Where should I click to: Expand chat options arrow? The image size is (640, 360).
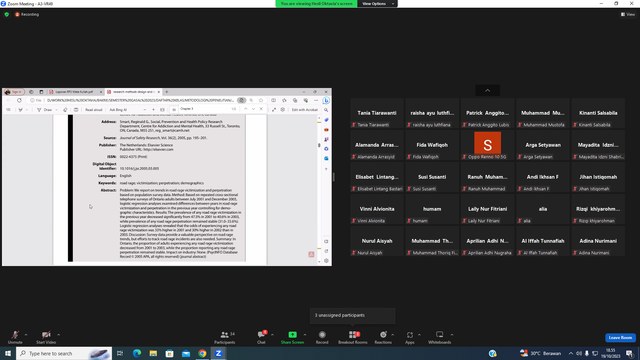[x=272, y=335]
